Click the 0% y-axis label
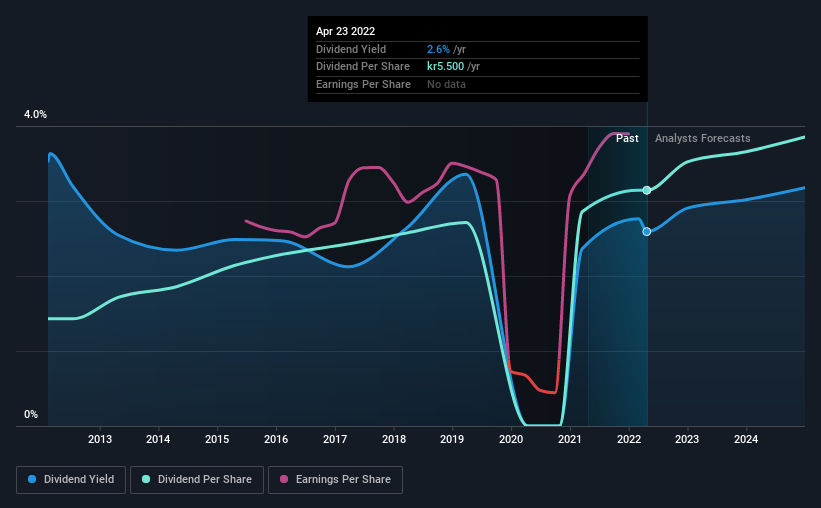Screen dimensions: 821x508 (x=31, y=414)
